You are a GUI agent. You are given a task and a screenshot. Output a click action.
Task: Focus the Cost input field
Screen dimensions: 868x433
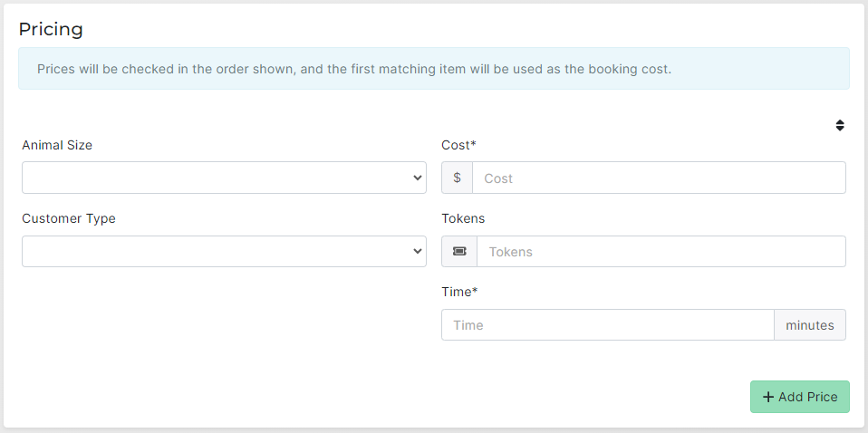point(659,178)
